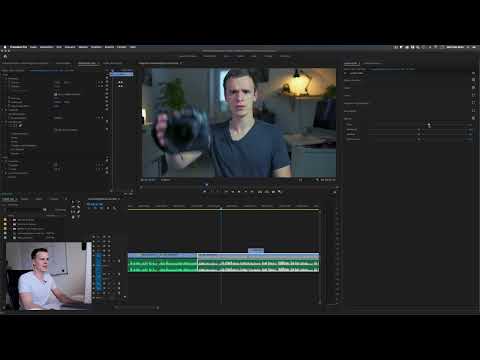The image size is (480, 360).
Task: Select the Pen tool in Tools panel
Action: 79,212
